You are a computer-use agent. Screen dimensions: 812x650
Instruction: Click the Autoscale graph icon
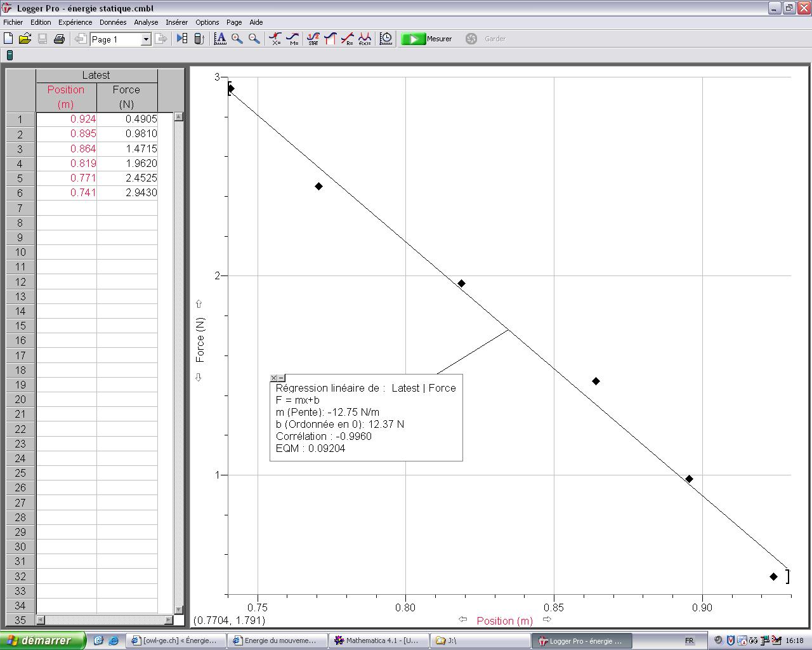[x=220, y=39]
